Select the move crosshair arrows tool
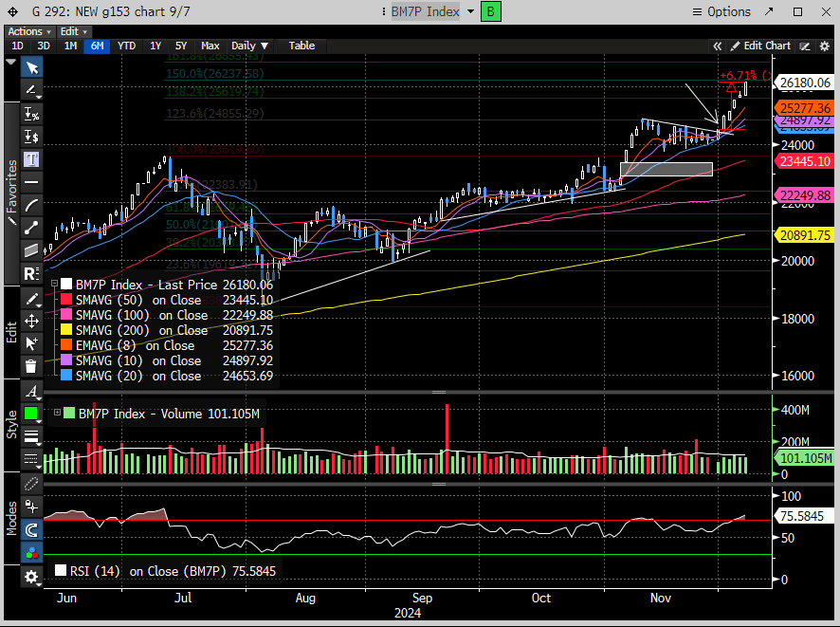The width and height of the screenshot is (840, 627). point(31,321)
